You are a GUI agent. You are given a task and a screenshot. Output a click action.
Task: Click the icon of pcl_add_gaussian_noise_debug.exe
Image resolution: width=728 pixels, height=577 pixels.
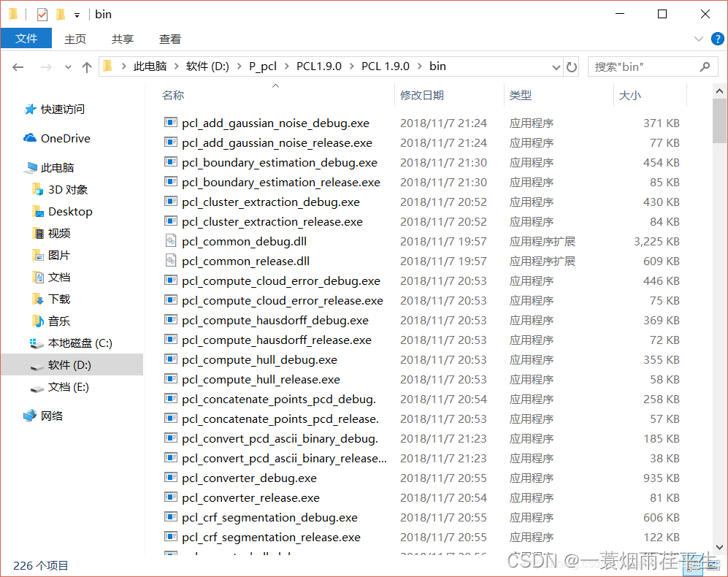coord(171,123)
